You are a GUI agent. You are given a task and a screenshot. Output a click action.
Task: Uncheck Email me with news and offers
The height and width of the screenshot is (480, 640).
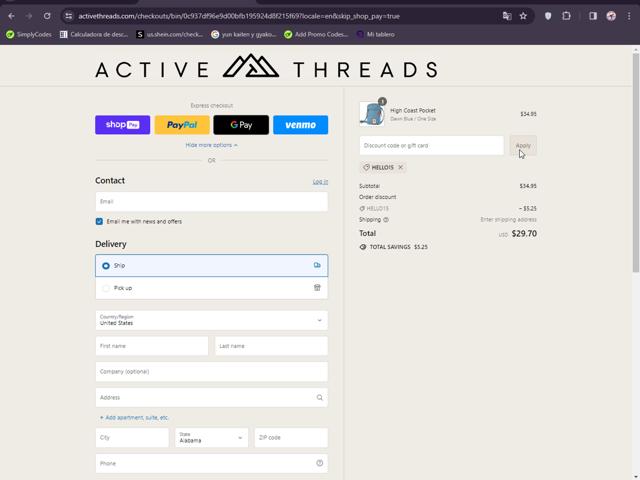click(x=99, y=221)
